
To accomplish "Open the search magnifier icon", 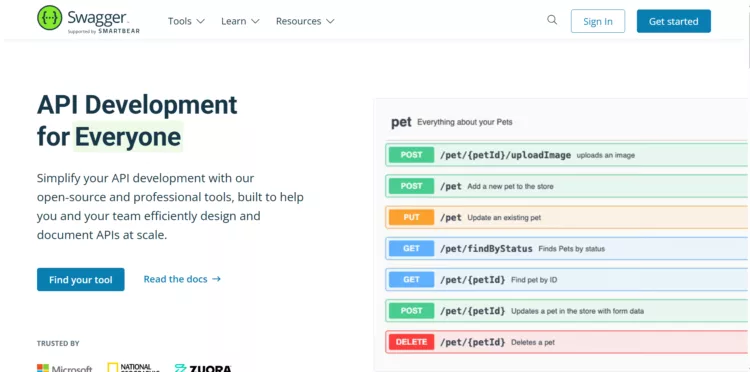I will pos(552,20).
